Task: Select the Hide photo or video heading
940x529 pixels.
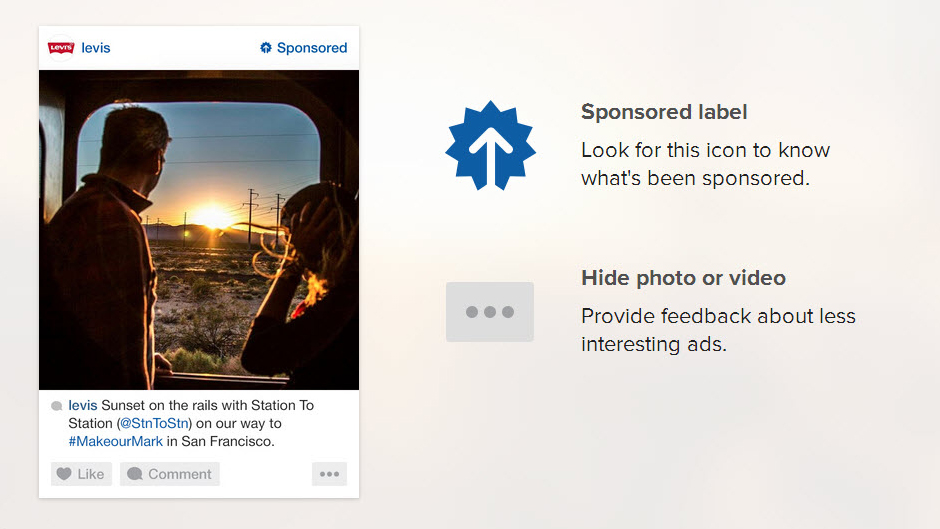Action: pyautogui.click(x=683, y=278)
